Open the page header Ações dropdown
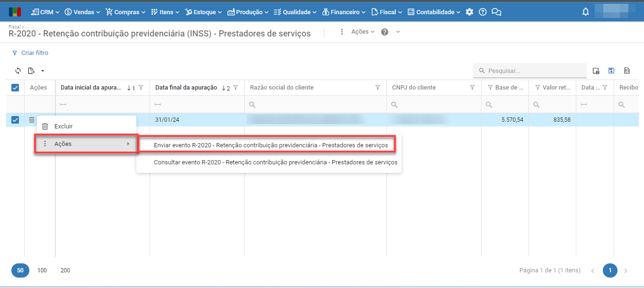Viewport: 644px width, 288px height. point(363,32)
